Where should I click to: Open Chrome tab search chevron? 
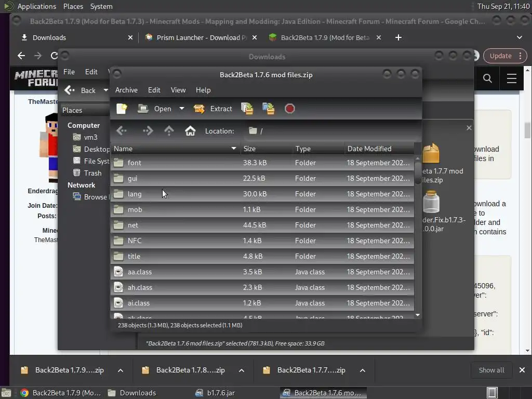(x=519, y=37)
